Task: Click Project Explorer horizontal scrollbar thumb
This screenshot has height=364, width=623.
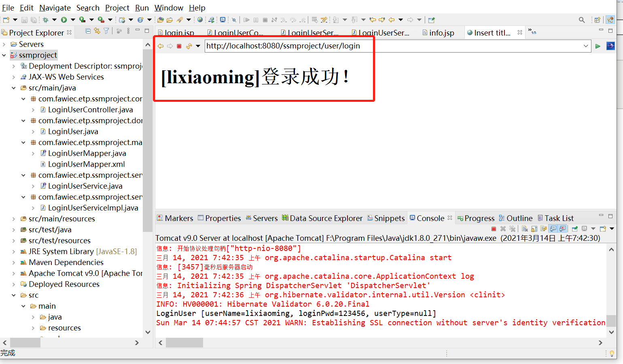Action: coord(25,343)
